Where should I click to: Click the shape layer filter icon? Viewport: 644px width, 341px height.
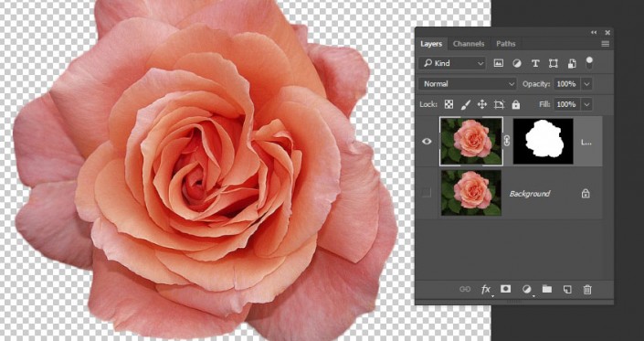point(554,63)
